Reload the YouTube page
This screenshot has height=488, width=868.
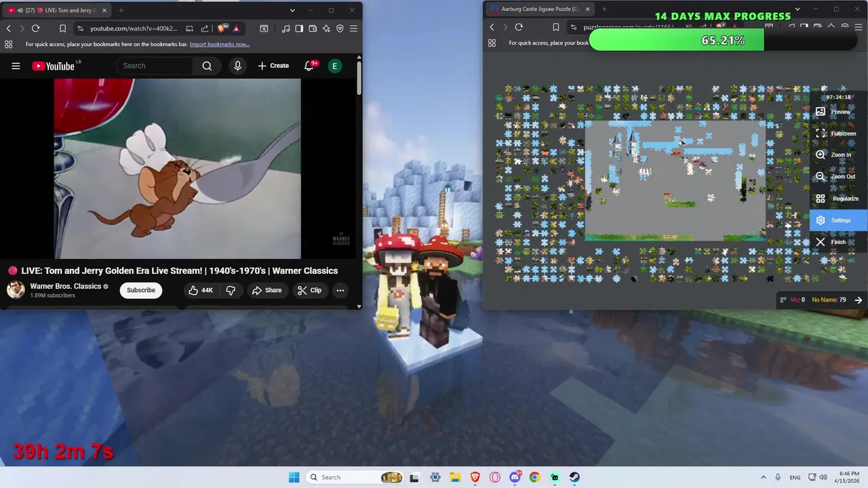35,28
